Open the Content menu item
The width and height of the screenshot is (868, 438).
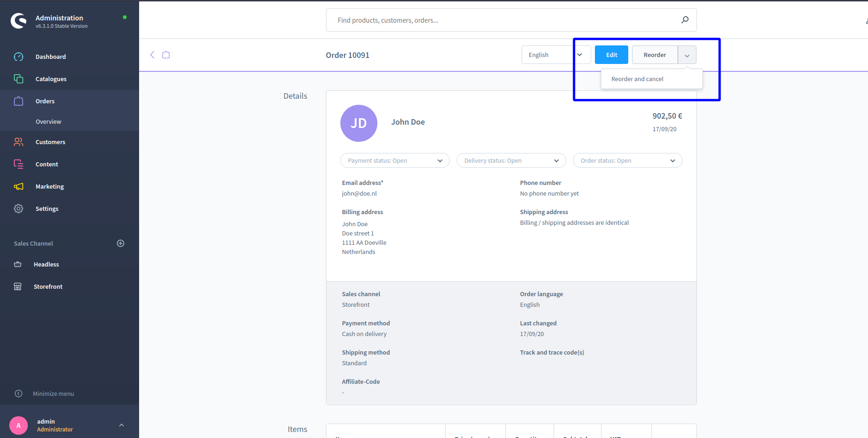(47, 164)
